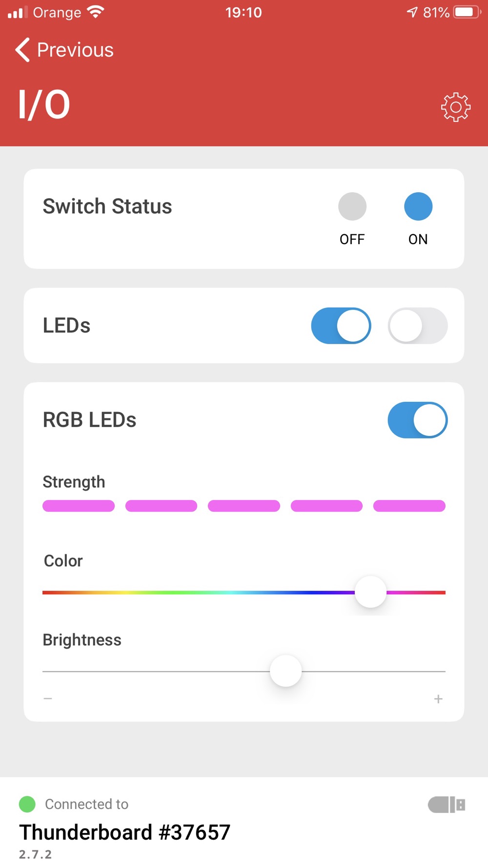Tap the Brightness slider thumb
488x868 pixels.
(x=286, y=671)
